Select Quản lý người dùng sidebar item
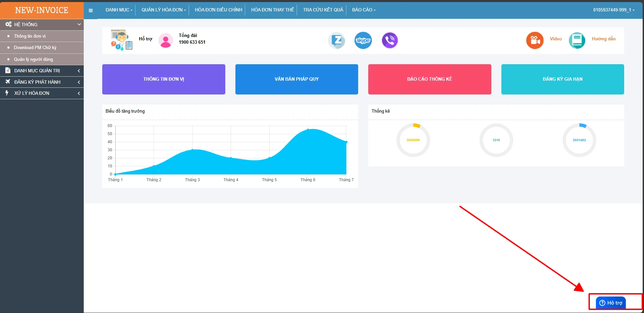 click(42, 59)
